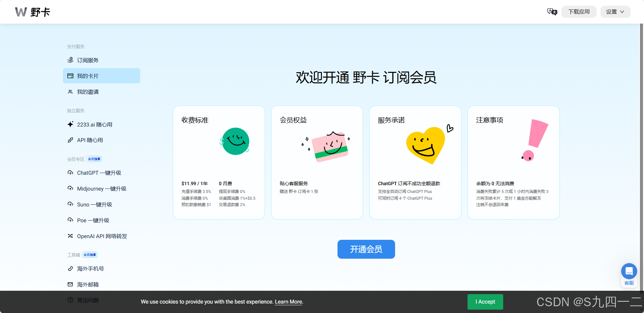The height and width of the screenshot is (313, 644).
Task: Click the upgrade icon beside ChatGPT
Action: coord(70,173)
